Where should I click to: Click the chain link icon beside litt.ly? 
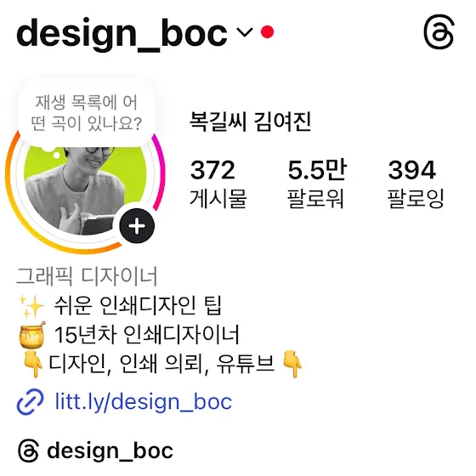30,401
